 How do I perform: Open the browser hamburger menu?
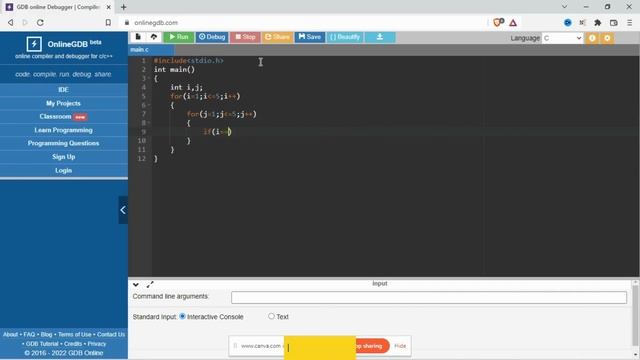tap(629, 23)
